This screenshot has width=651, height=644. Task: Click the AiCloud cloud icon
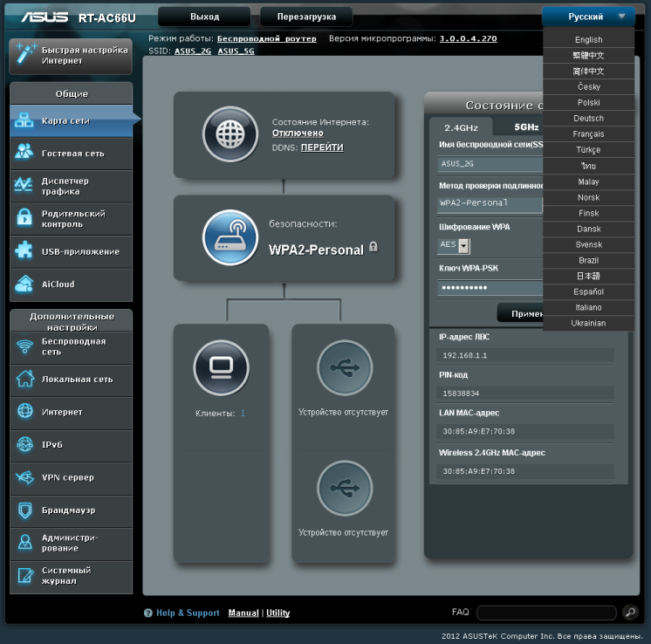(24, 284)
